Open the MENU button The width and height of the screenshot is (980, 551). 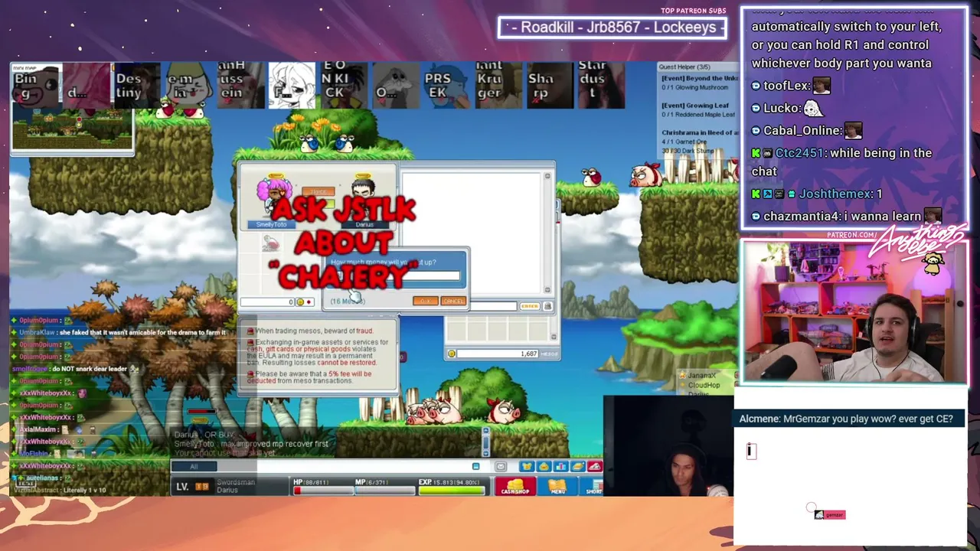tap(557, 487)
